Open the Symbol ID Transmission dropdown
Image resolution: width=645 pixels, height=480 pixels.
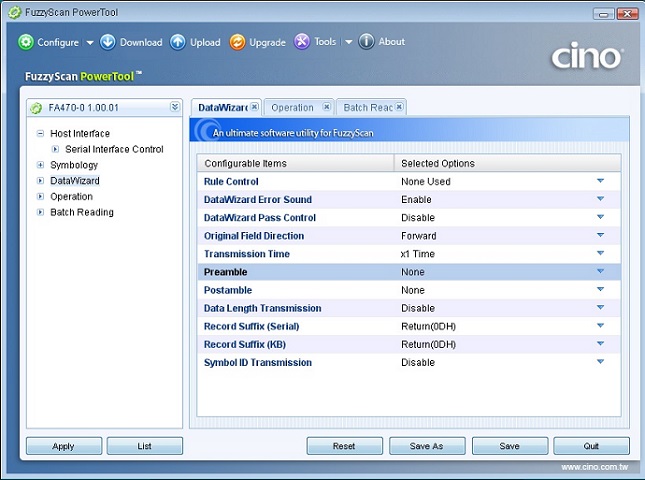pos(600,362)
